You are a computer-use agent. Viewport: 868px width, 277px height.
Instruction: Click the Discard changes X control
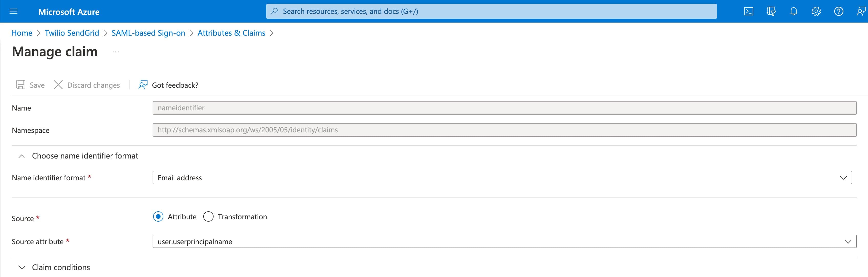[58, 85]
